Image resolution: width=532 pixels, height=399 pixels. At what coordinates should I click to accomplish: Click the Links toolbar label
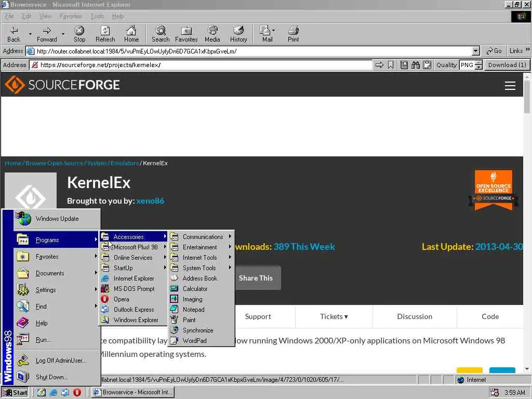click(x=516, y=51)
